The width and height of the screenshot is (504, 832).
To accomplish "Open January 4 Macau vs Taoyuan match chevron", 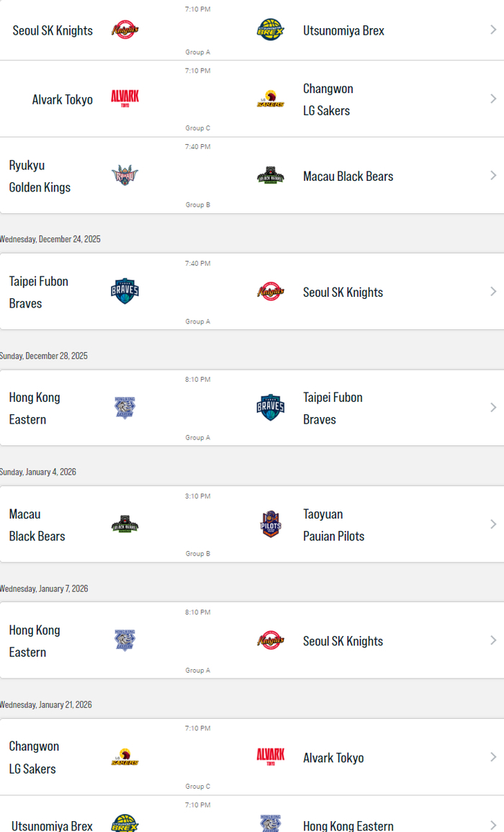I will (493, 524).
